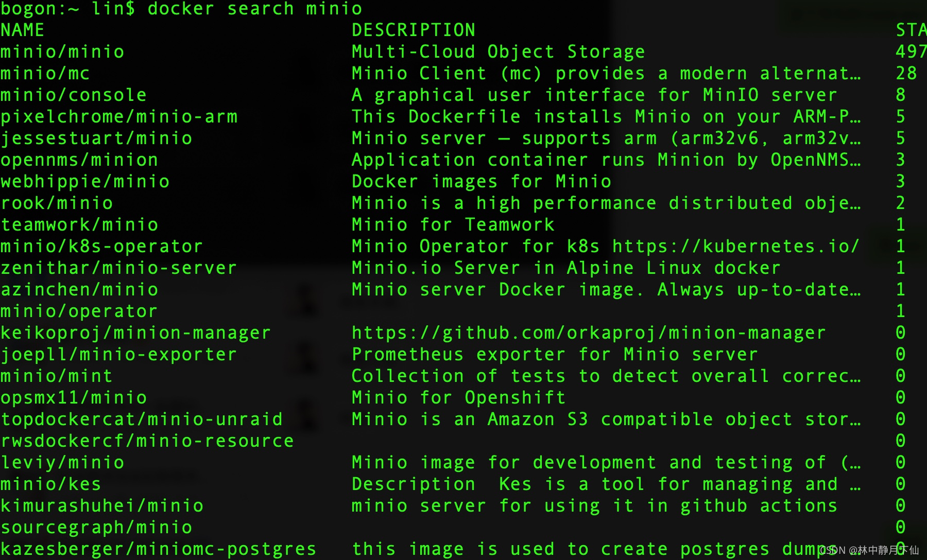Click the zenithar/minio-server entry
The image size is (927, 560).
(x=118, y=268)
